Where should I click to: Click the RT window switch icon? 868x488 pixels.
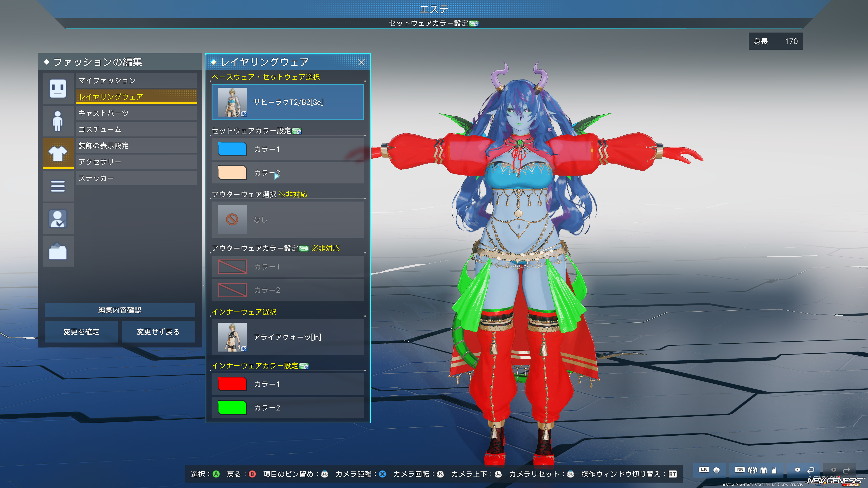tap(672, 474)
